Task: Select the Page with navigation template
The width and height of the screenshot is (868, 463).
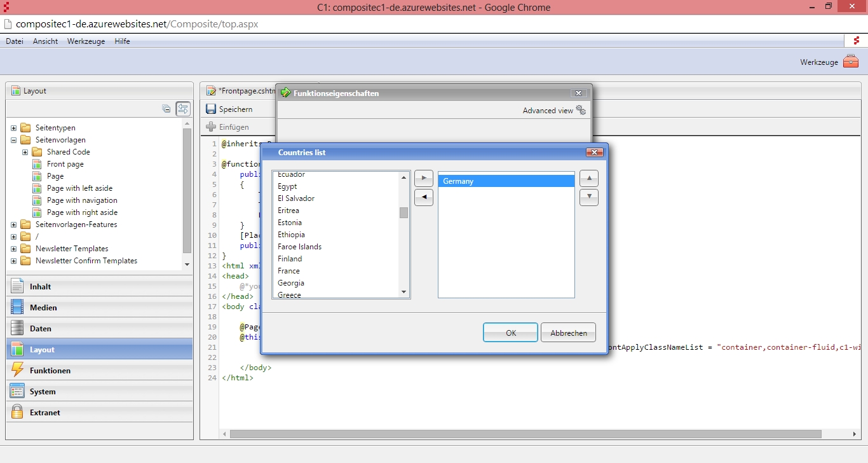Action: point(82,200)
